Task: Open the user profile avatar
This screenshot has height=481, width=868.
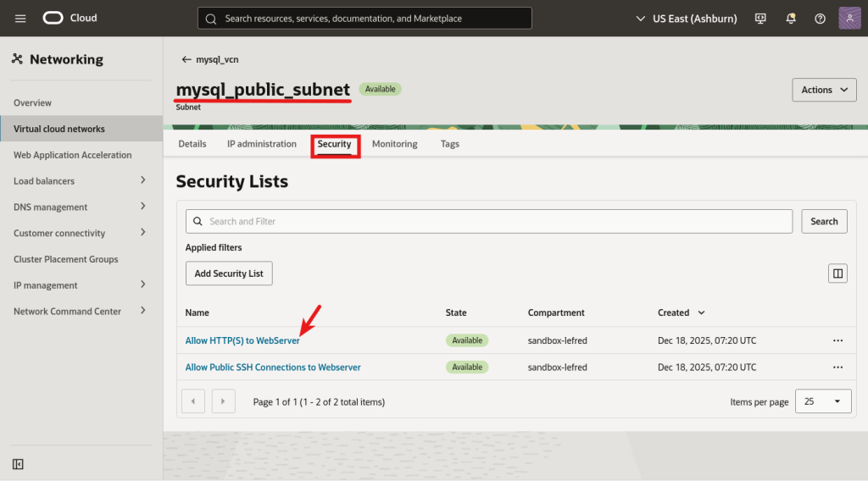Action: pyautogui.click(x=849, y=19)
